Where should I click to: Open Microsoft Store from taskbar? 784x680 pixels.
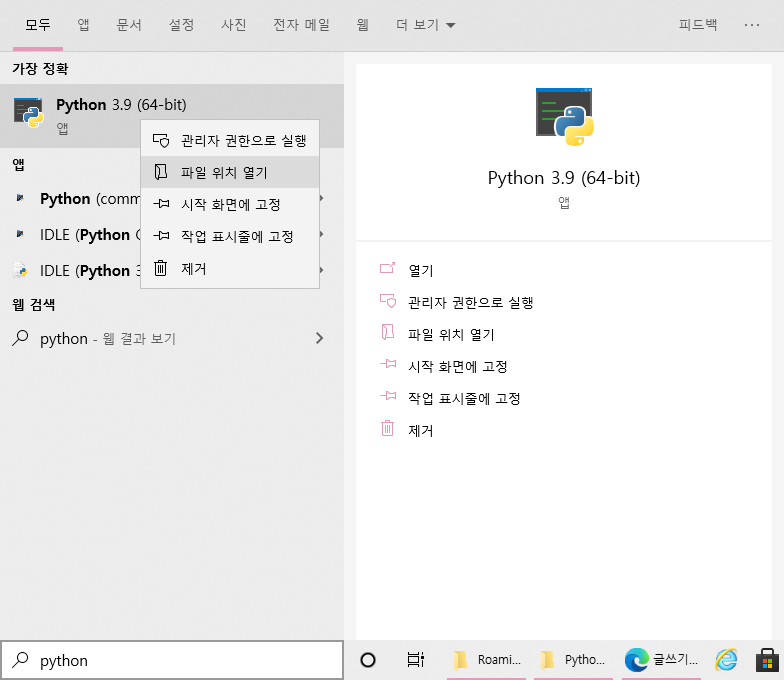click(767, 660)
